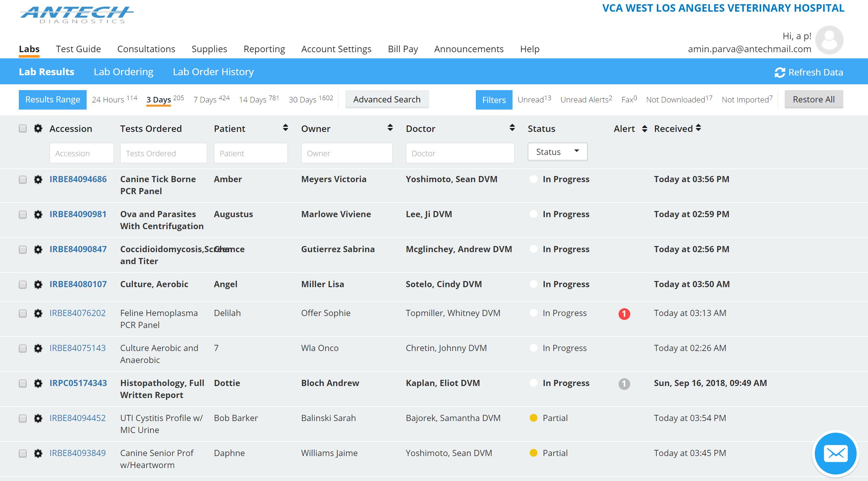This screenshot has height=481, width=868.
Task: Click the Restore All button
Action: click(x=814, y=99)
